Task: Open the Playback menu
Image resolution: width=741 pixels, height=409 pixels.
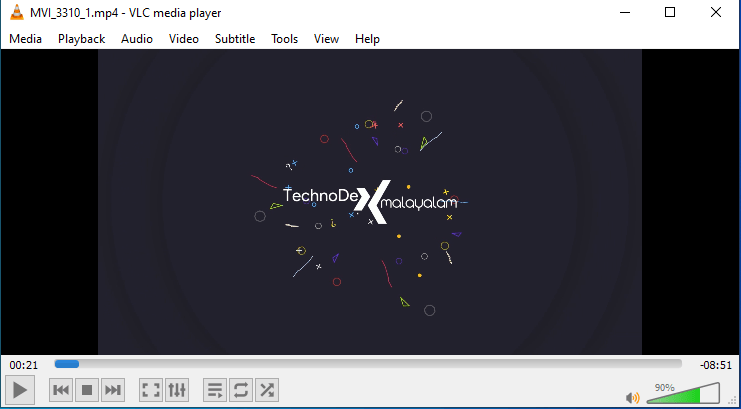Action: click(x=81, y=39)
